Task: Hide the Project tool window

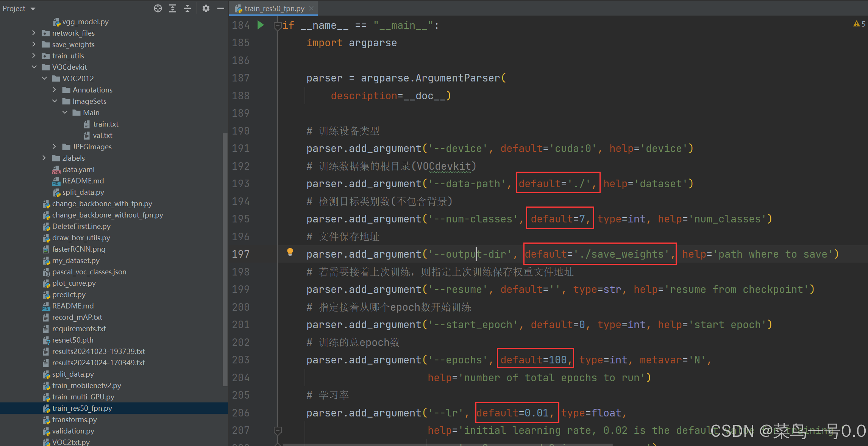Action: (x=220, y=8)
